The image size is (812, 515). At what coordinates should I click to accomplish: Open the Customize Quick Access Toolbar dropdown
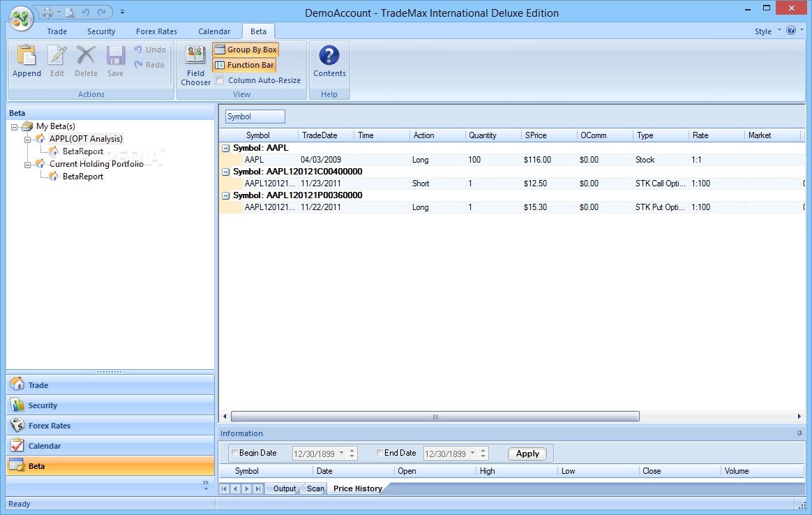click(122, 12)
